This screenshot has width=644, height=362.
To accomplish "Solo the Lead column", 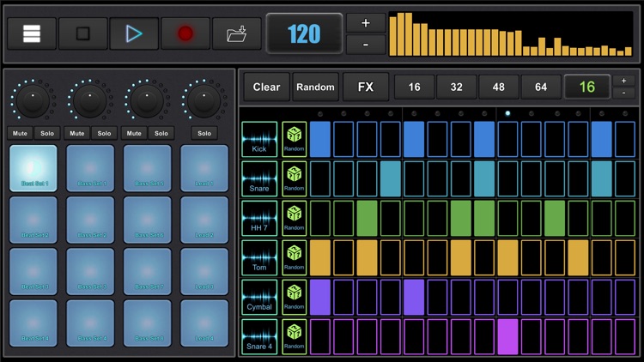I will [204, 133].
